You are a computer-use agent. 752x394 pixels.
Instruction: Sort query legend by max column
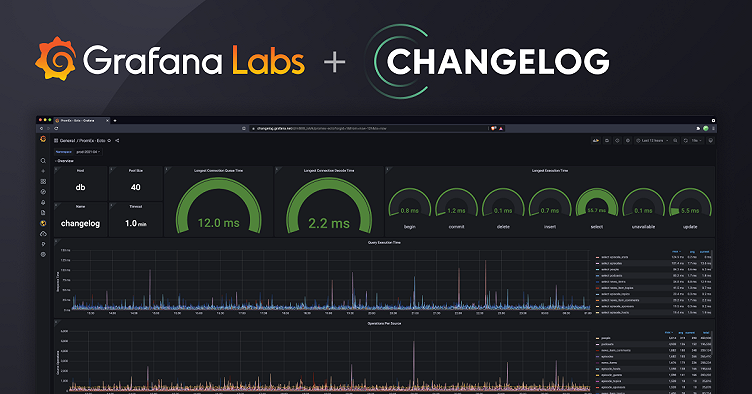(x=676, y=251)
